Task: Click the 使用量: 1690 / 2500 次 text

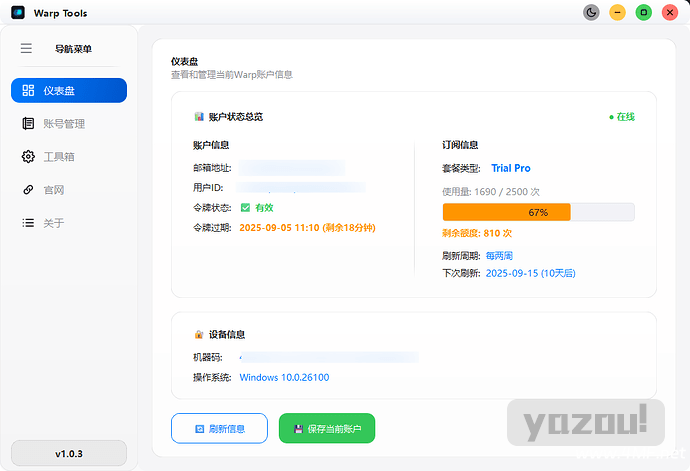Action: 491,192
